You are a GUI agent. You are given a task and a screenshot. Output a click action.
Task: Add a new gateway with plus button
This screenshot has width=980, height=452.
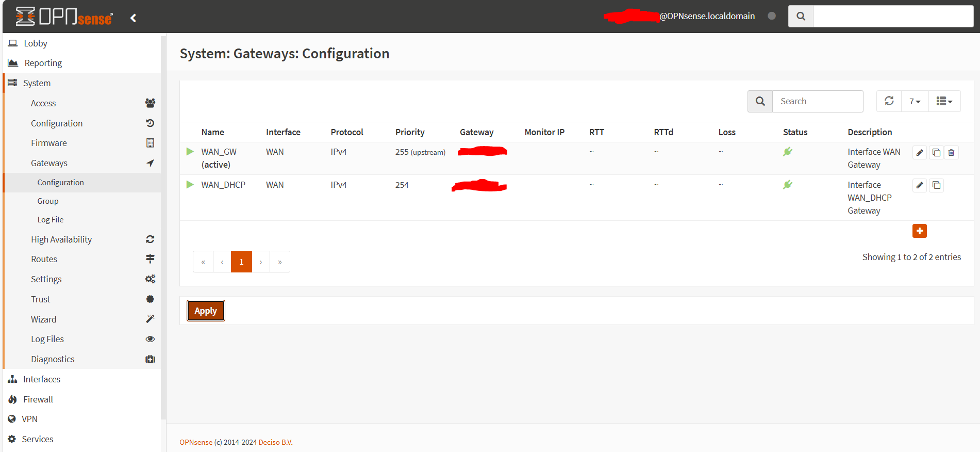click(x=920, y=231)
